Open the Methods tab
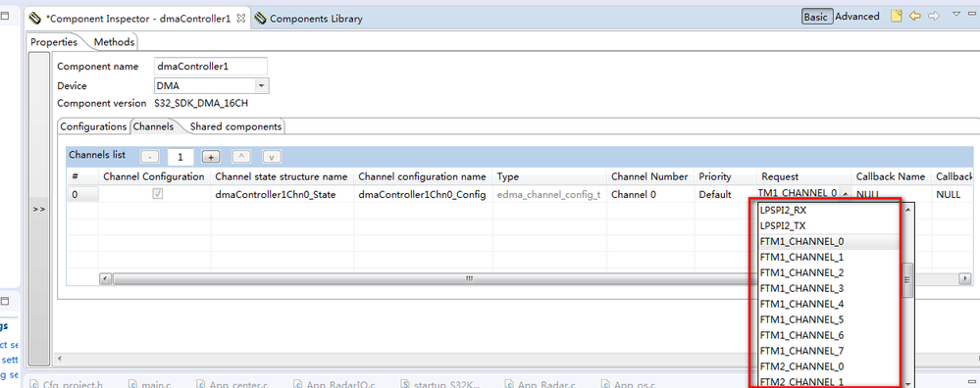 pos(114,42)
